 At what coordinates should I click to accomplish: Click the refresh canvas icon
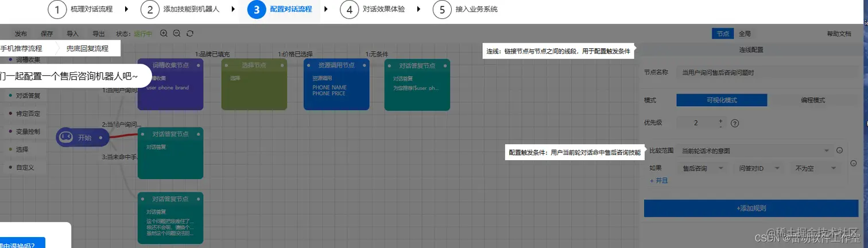pyautogui.click(x=190, y=33)
